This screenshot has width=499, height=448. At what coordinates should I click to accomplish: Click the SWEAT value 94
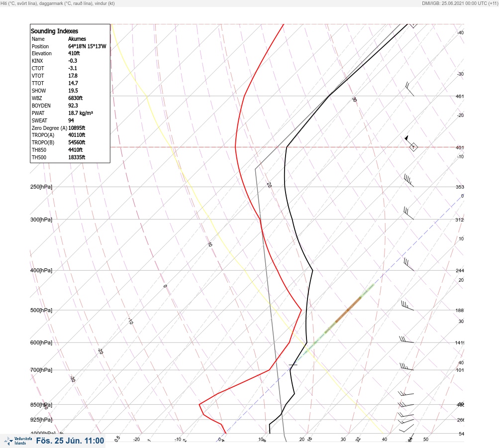click(x=71, y=120)
